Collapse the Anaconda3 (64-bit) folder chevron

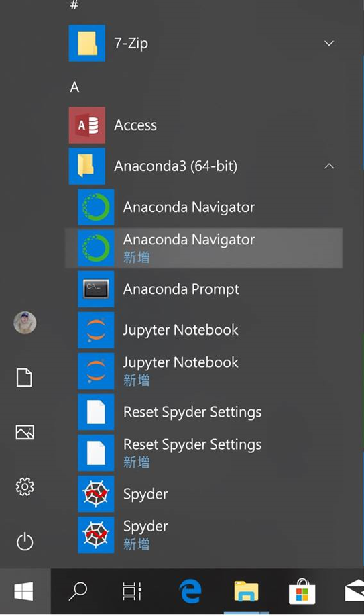329,166
